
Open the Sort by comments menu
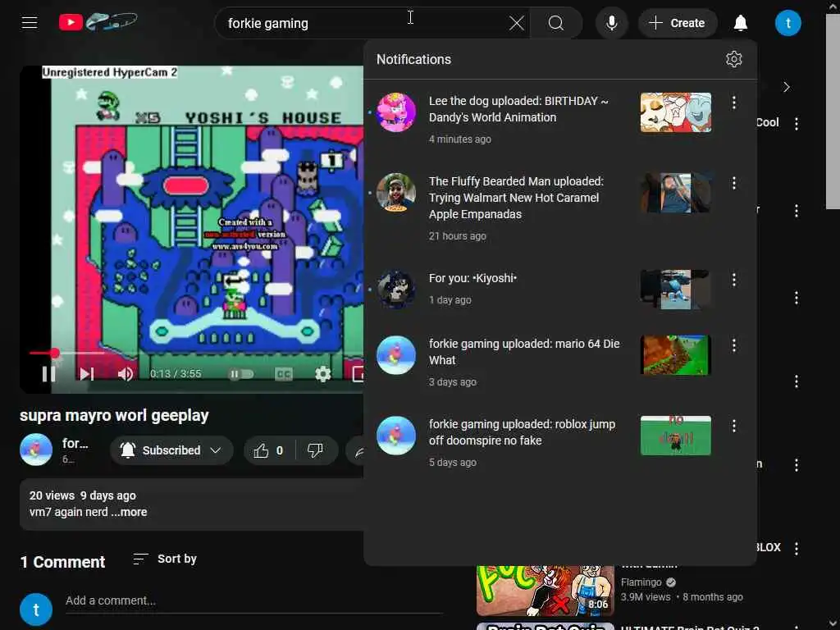(165, 559)
